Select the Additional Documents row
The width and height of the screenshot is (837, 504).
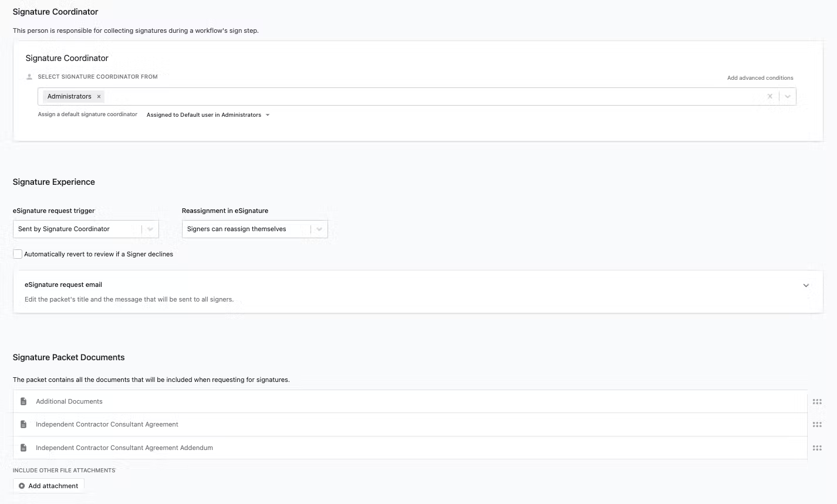click(x=410, y=401)
